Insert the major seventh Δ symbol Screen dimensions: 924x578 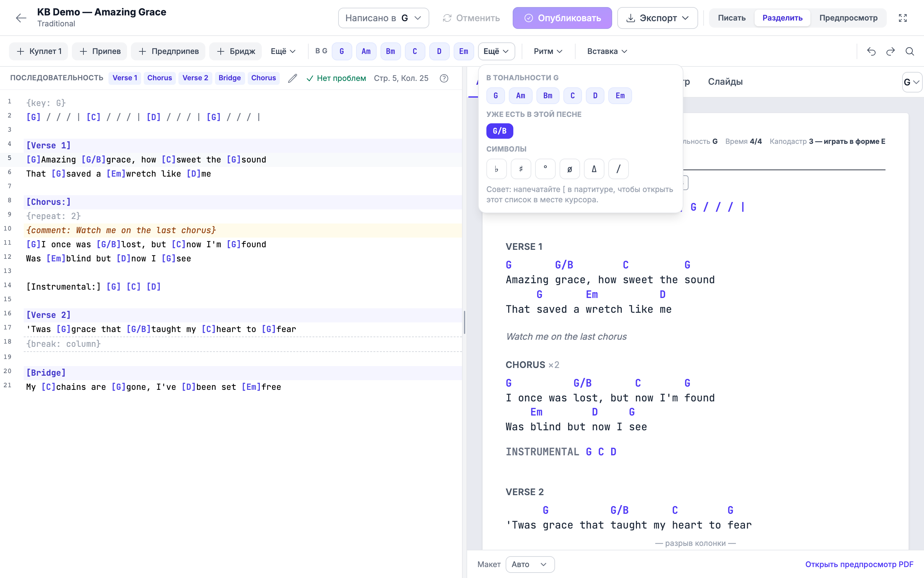coord(594,169)
